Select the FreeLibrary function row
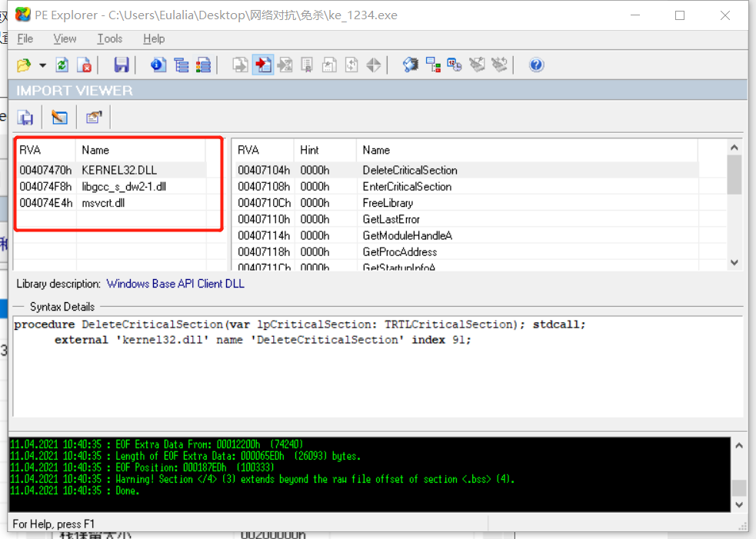The width and height of the screenshot is (756, 539). (x=466, y=203)
